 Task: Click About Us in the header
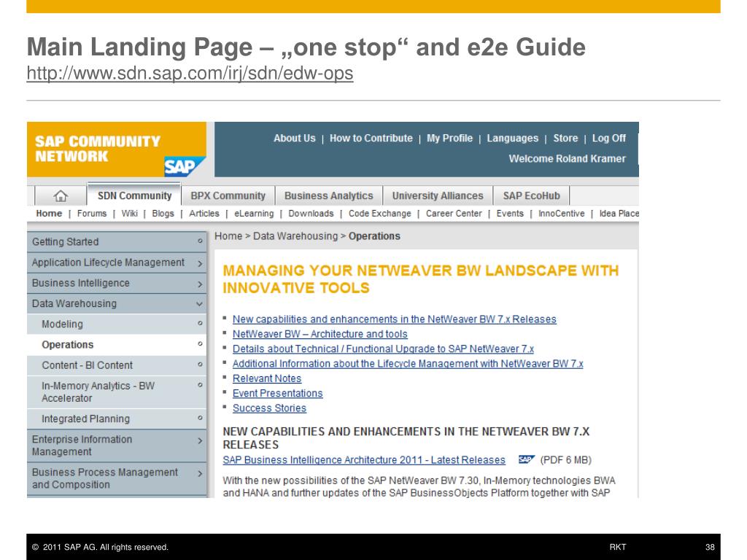tap(295, 138)
